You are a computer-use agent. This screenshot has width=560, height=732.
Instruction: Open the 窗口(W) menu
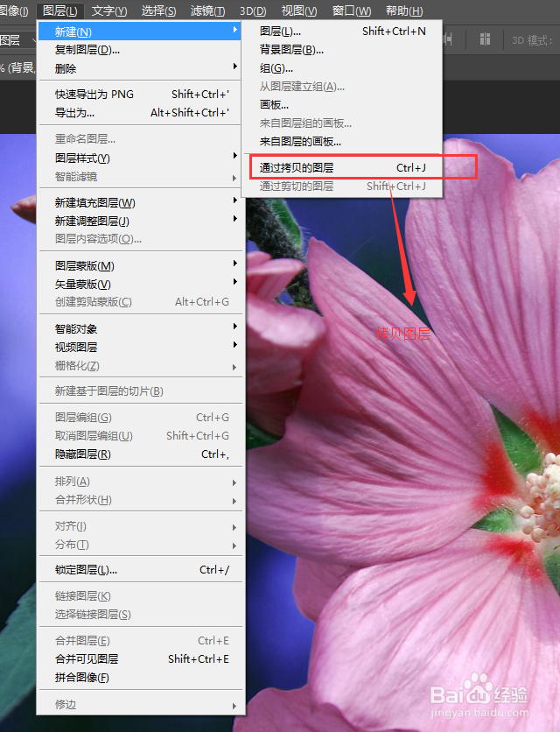[x=352, y=11]
